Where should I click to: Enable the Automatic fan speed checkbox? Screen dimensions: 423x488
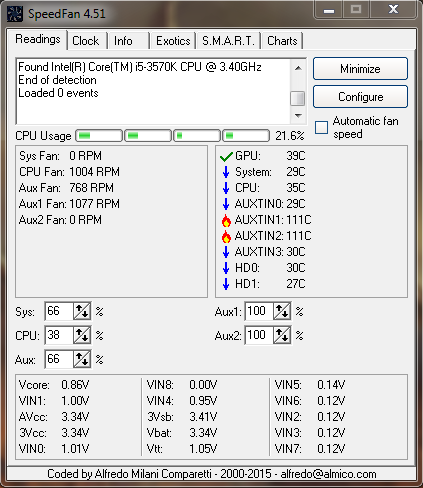click(x=322, y=127)
